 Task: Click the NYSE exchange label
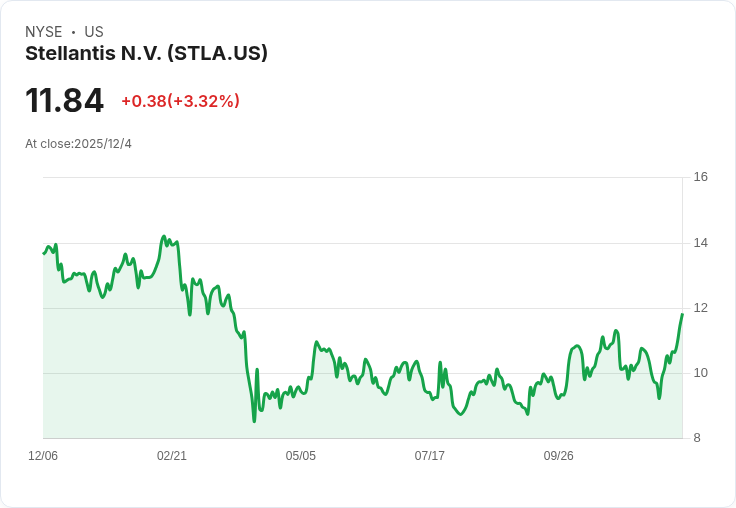click(x=44, y=32)
